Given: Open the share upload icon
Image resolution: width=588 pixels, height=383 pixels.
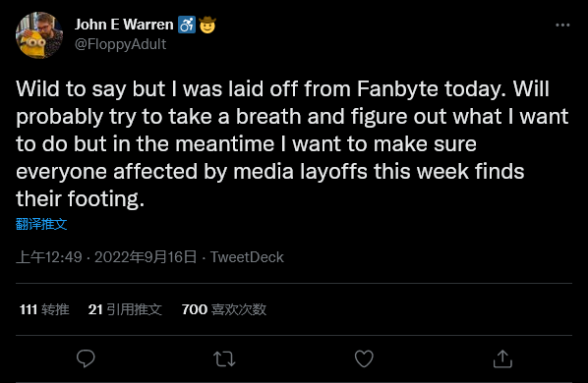Looking at the screenshot, I should click(x=502, y=358).
